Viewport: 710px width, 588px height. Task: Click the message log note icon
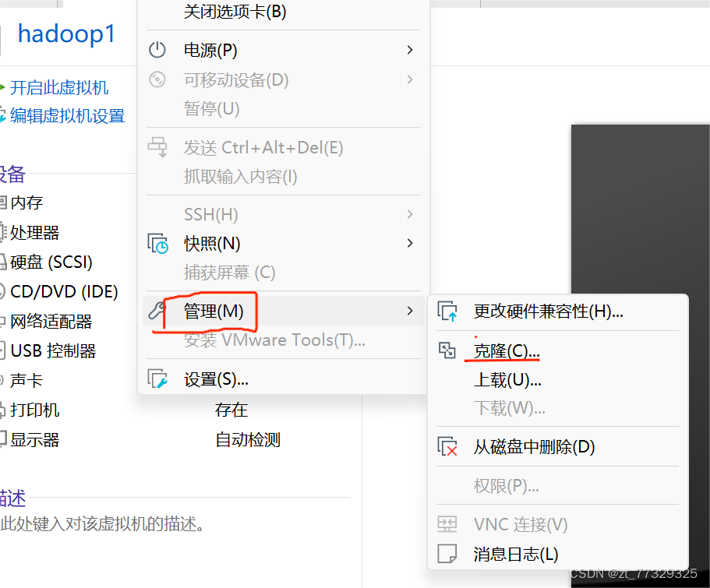pyautogui.click(x=447, y=554)
